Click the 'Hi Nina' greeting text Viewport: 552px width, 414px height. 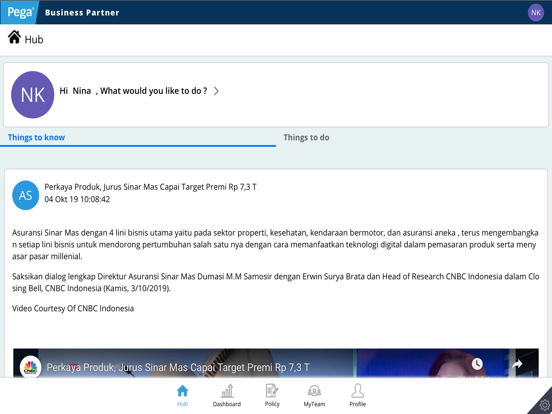[75, 91]
